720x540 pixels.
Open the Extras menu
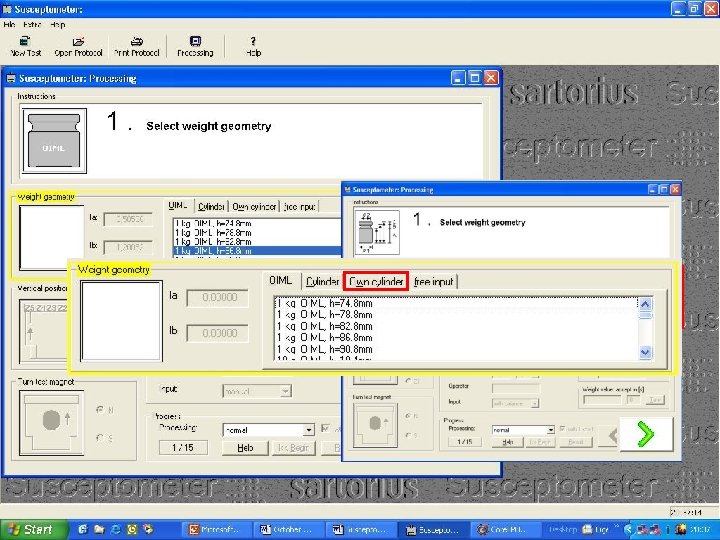coord(32,25)
